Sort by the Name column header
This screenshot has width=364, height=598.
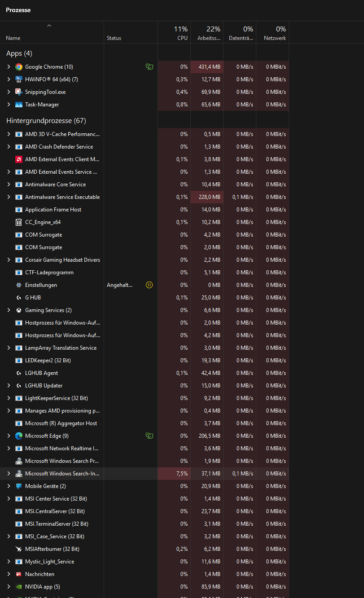[x=52, y=32]
